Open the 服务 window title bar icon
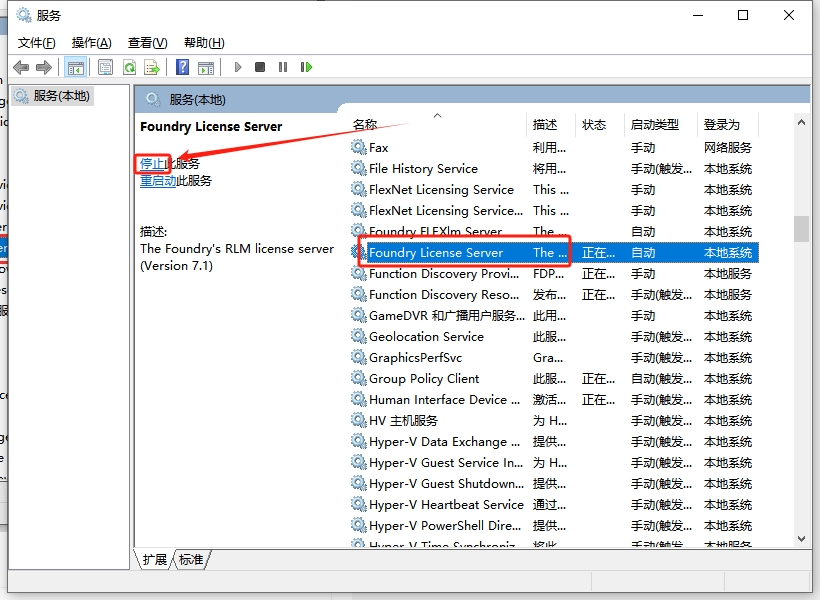This screenshot has width=820, height=600. [x=24, y=15]
